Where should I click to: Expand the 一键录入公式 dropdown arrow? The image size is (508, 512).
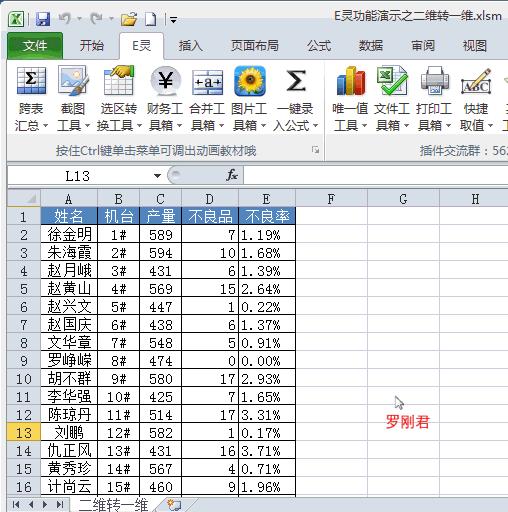pos(315,126)
